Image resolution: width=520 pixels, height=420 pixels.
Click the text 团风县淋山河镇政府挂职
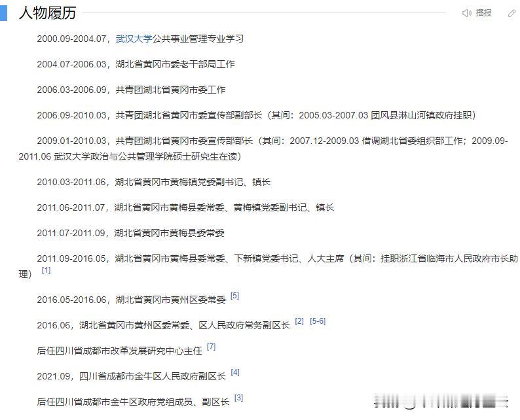click(421, 115)
